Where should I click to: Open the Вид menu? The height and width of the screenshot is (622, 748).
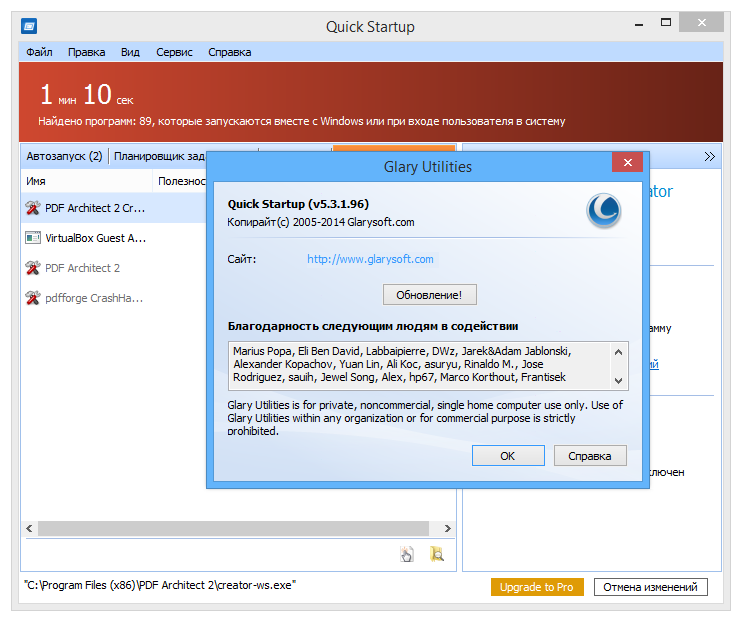tap(130, 52)
